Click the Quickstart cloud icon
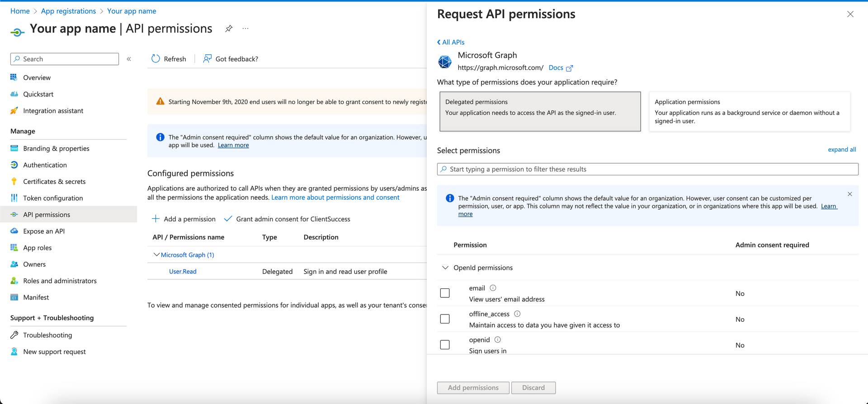Screen dimensions: 868x404 (x=14, y=94)
